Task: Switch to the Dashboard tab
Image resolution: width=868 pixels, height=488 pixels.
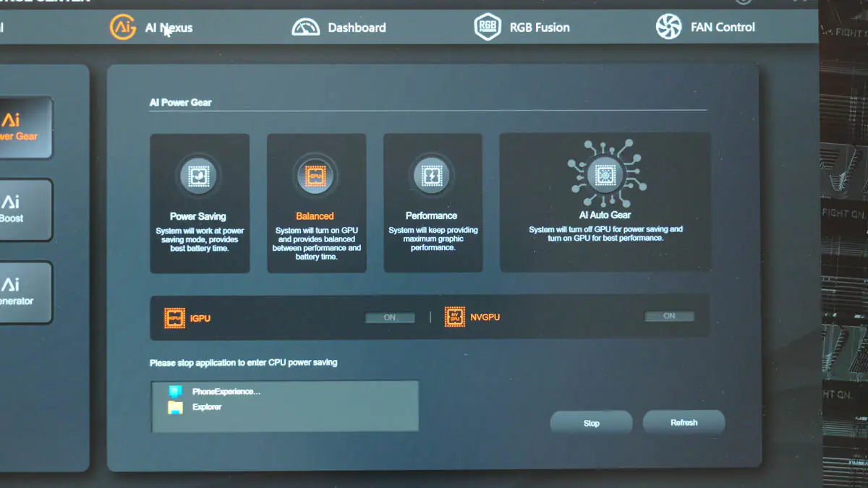Action: [x=339, y=27]
